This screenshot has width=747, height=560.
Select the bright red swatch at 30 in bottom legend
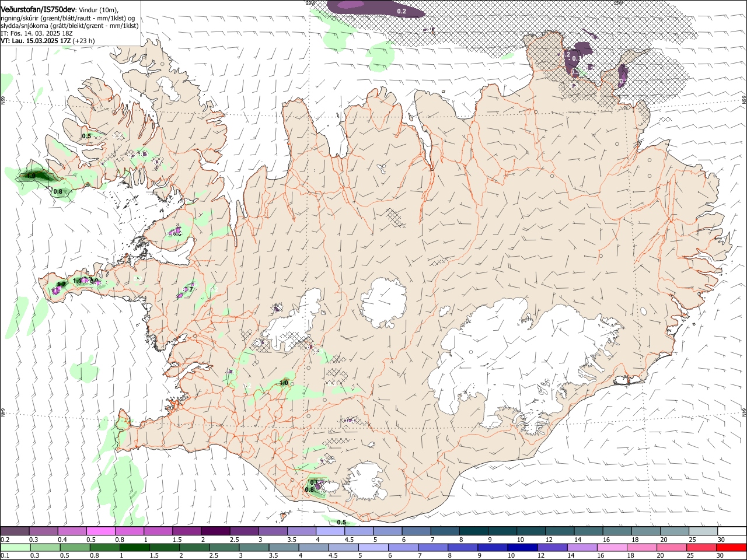click(731, 547)
